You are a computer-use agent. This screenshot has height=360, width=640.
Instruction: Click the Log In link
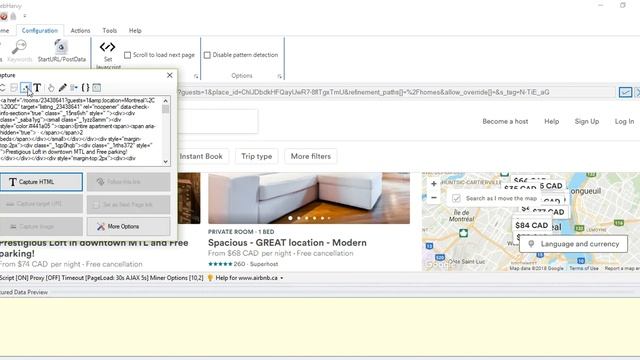(x=624, y=121)
